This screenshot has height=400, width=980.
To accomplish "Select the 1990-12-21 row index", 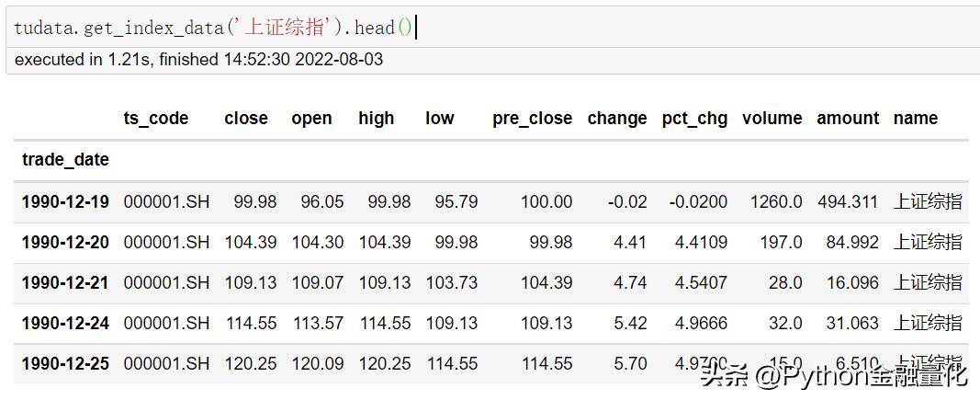I will pyautogui.click(x=65, y=282).
